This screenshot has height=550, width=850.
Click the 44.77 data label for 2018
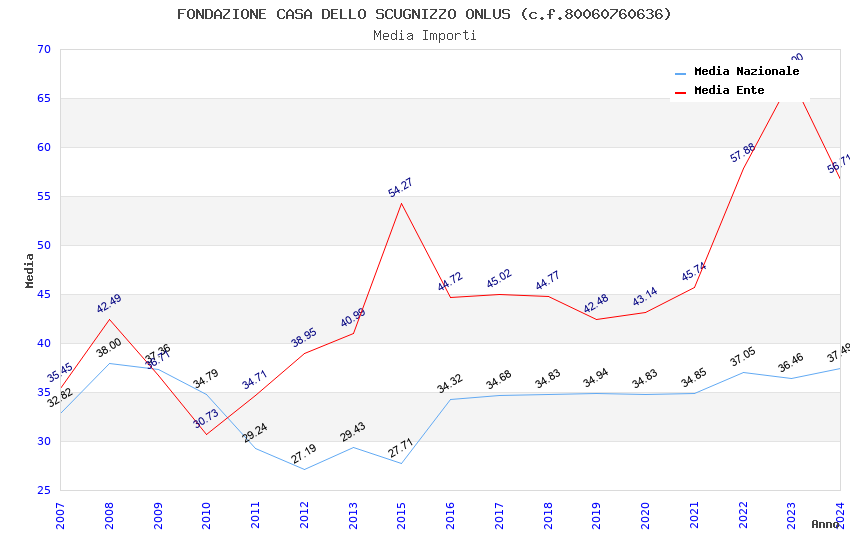click(548, 280)
